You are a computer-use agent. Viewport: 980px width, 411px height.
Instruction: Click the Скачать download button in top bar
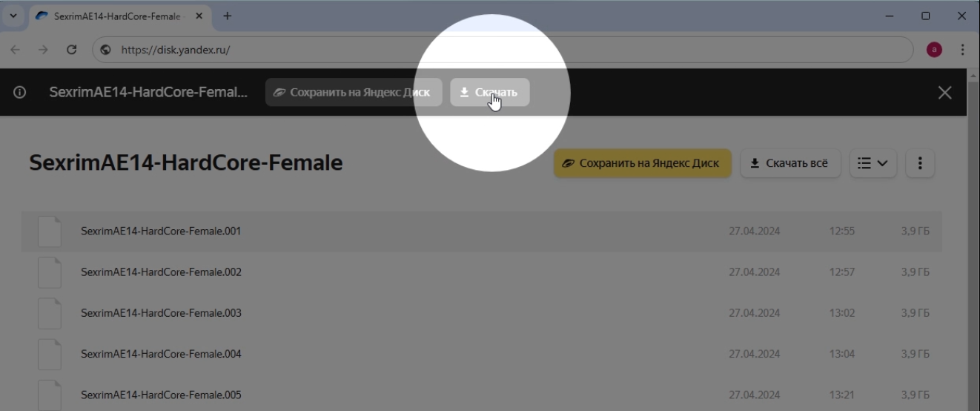point(489,93)
